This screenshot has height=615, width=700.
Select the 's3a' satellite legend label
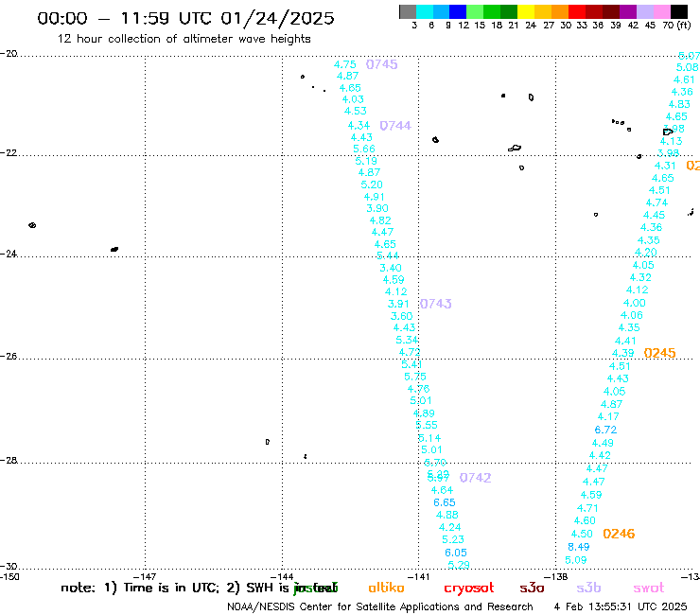tap(533, 589)
